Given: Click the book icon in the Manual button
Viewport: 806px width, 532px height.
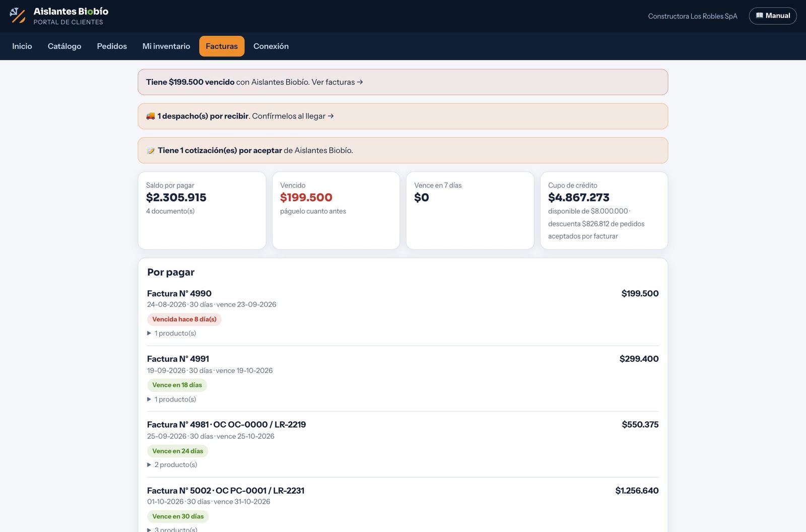Looking at the screenshot, I should click(x=759, y=16).
